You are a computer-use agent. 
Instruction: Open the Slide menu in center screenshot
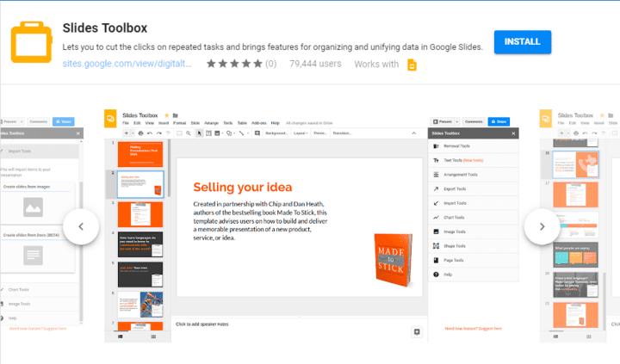tap(195, 123)
